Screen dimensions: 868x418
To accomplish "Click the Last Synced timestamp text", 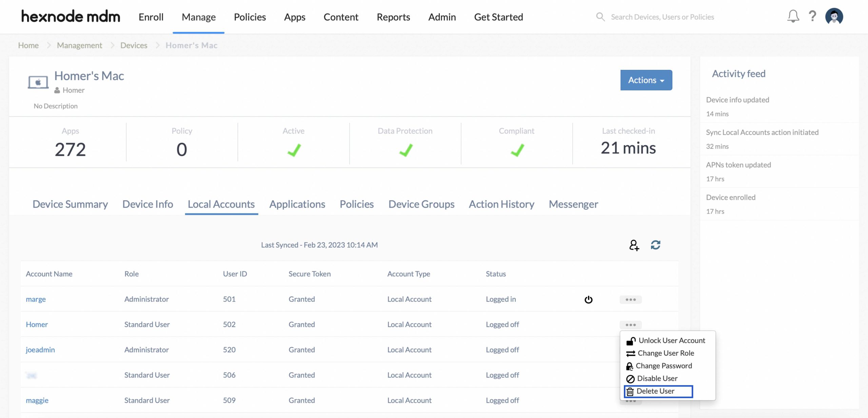I will [x=319, y=245].
